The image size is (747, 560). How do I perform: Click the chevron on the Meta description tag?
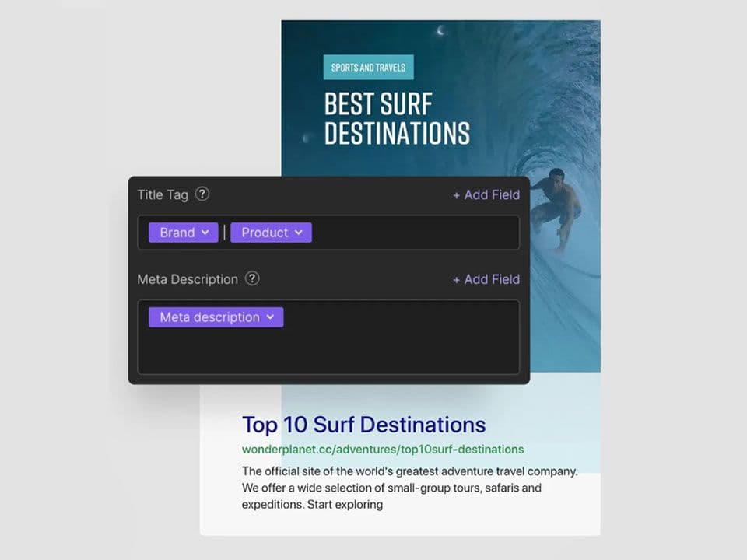pos(270,317)
